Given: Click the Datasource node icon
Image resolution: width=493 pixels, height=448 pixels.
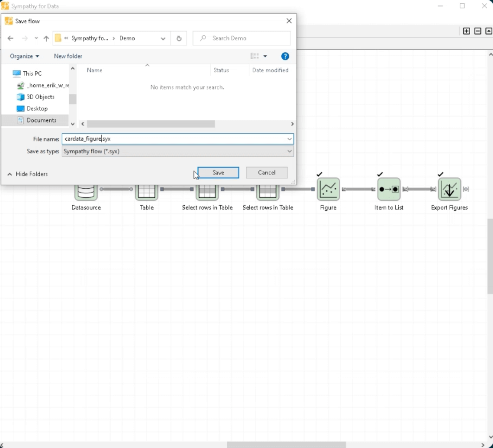Looking at the screenshot, I should (x=86, y=192).
